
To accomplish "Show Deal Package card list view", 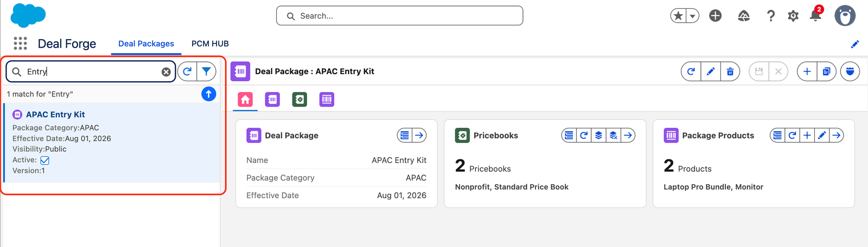I will tap(405, 135).
